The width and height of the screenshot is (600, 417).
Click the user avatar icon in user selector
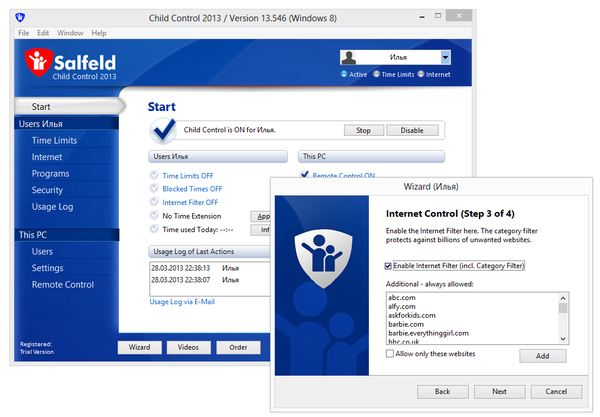(349, 58)
